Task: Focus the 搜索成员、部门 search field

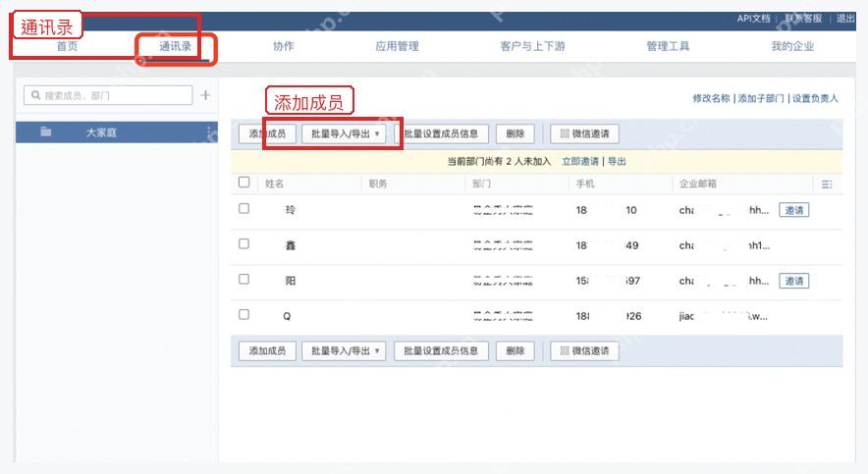Action: pyautogui.click(x=108, y=95)
